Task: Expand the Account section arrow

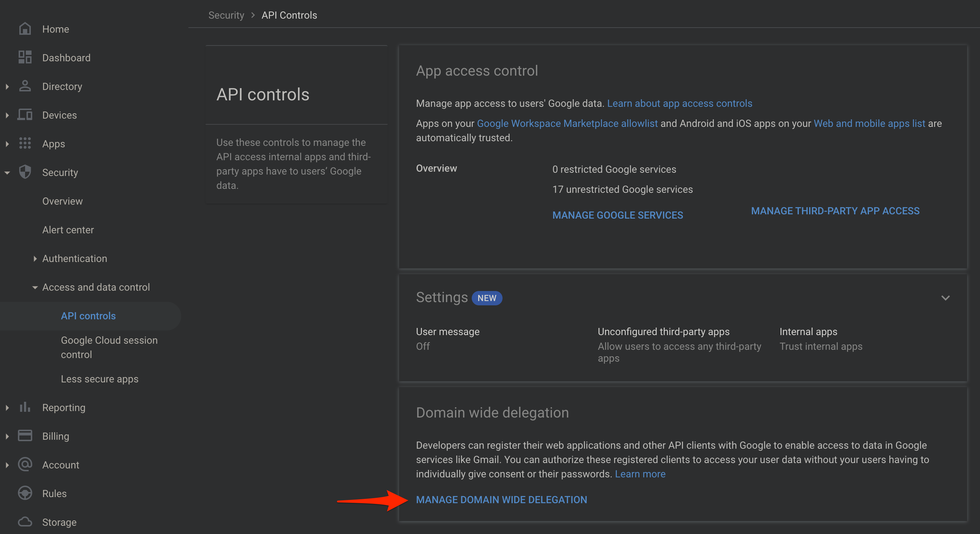Action: (x=7, y=465)
